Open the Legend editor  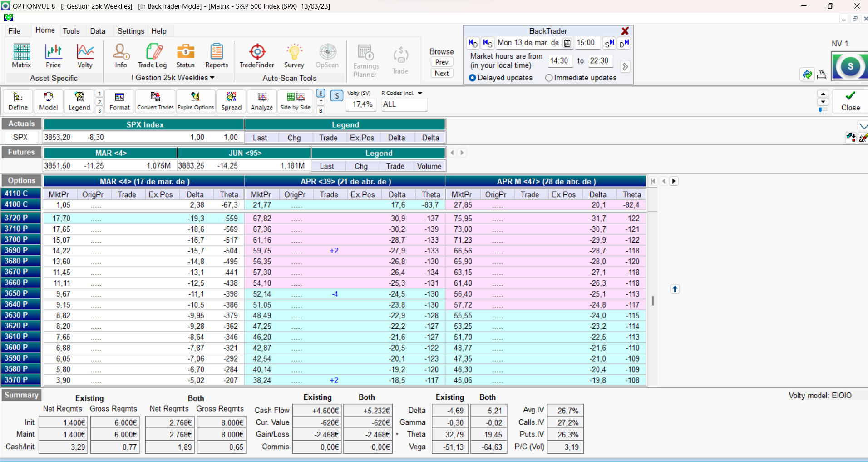coord(79,101)
